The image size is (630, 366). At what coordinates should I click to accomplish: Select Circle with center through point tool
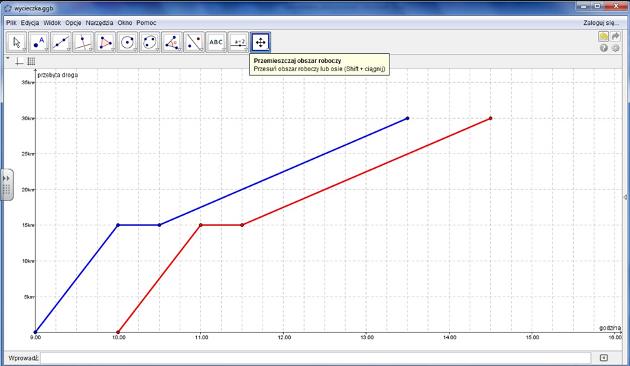[127, 42]
